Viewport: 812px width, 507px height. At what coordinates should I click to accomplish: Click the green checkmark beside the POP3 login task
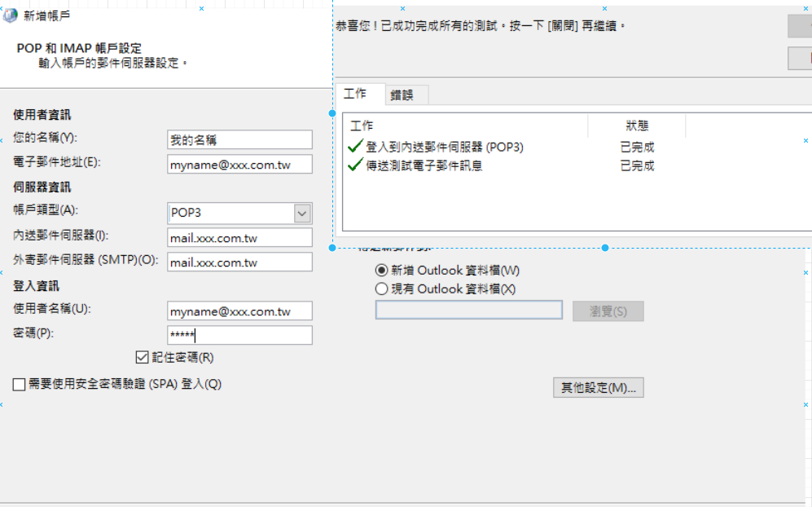click(x=354, y=147)
